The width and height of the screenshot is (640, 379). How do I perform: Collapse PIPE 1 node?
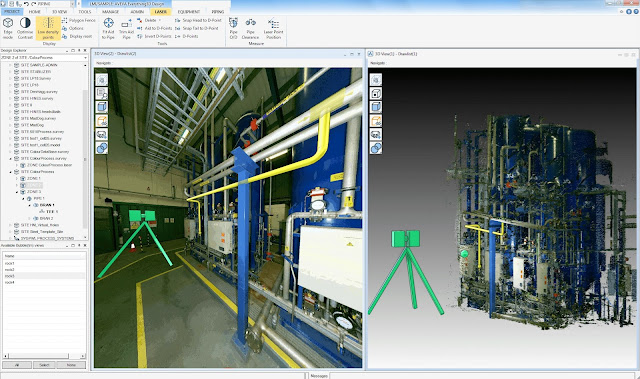tap(23, 198)
